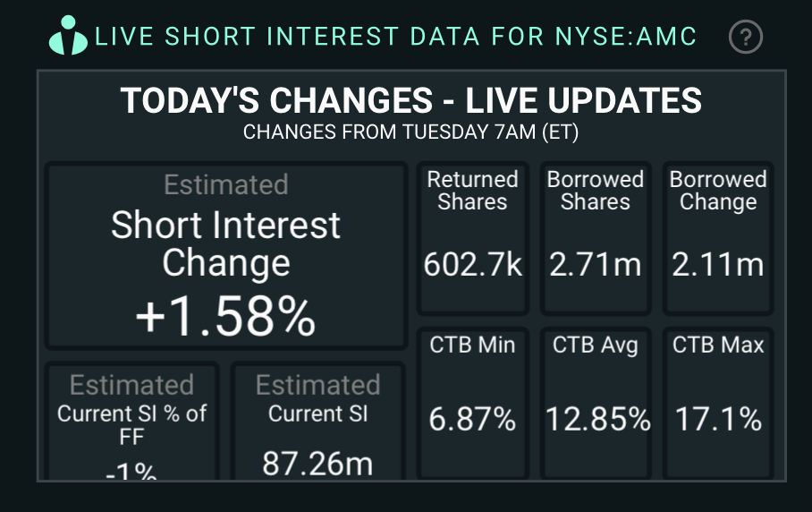812x512 pixels.
Task: Click the 'CTB Max' label
Action: point(718,345)
